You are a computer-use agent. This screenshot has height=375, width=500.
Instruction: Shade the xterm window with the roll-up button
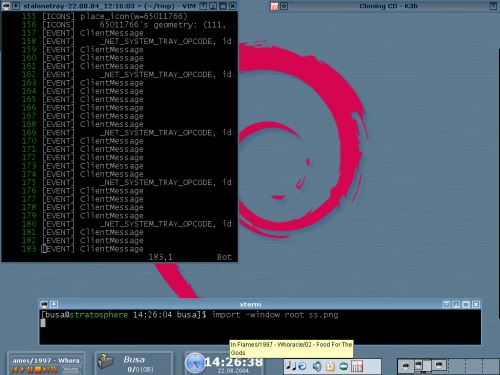point(446,304)
